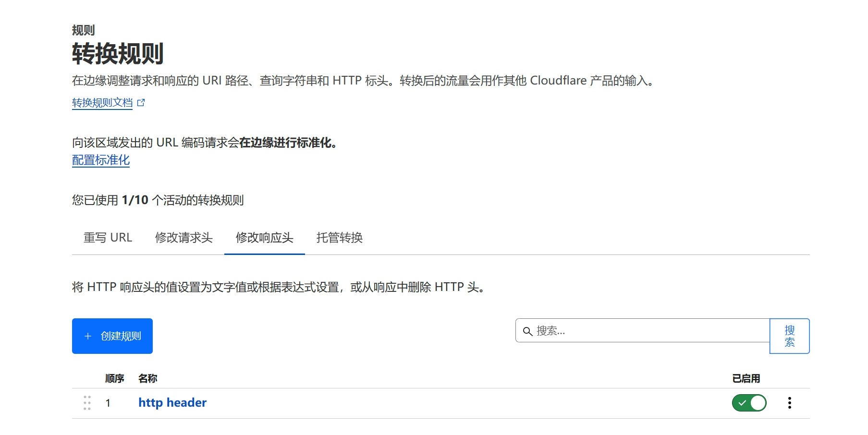Image resolution: width=868 pixels, height=435 pixels.
Task: Click the 已启用 column header
Action: (x=746, y=378)
